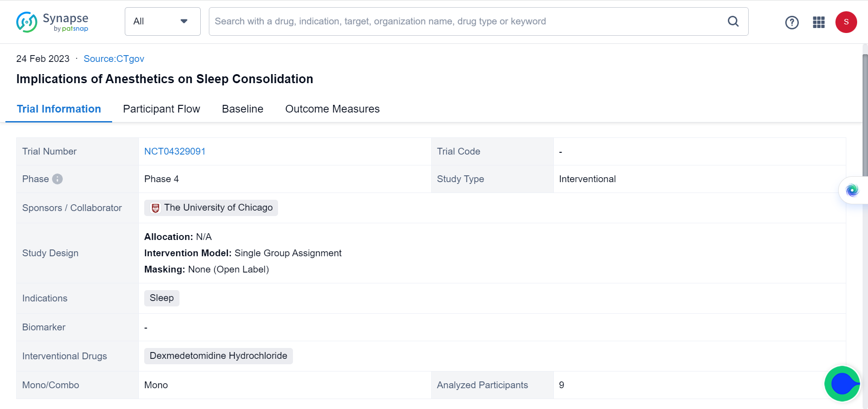The height and width of the screenshot is (409, 868).
Task: Click the dropdown arrow beside All
Action: coord(184,21)
